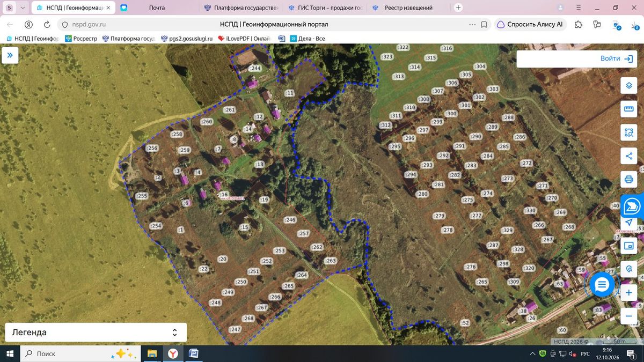The height and width of the screenshot is (362, 644).
Task: Switch to the Платформа государственных tab
Action: [241, 8]
